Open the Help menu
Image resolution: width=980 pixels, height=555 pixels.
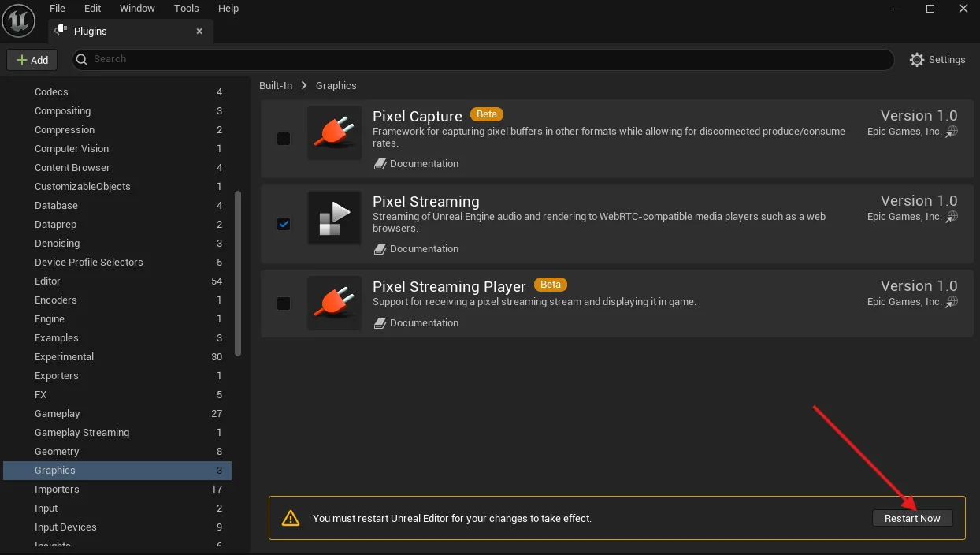point(228,9)
